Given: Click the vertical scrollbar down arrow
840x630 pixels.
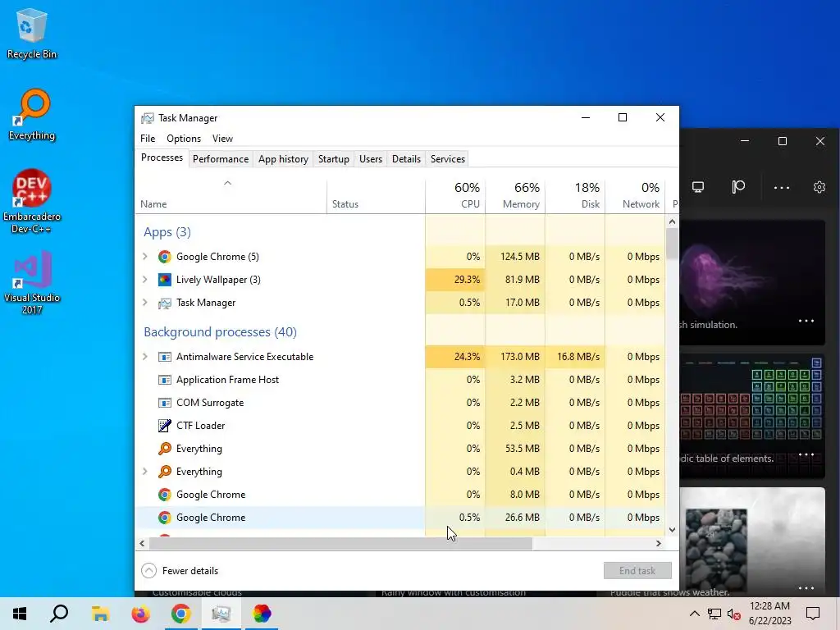Looking at the screenshot, I should (x=673, y=530).
